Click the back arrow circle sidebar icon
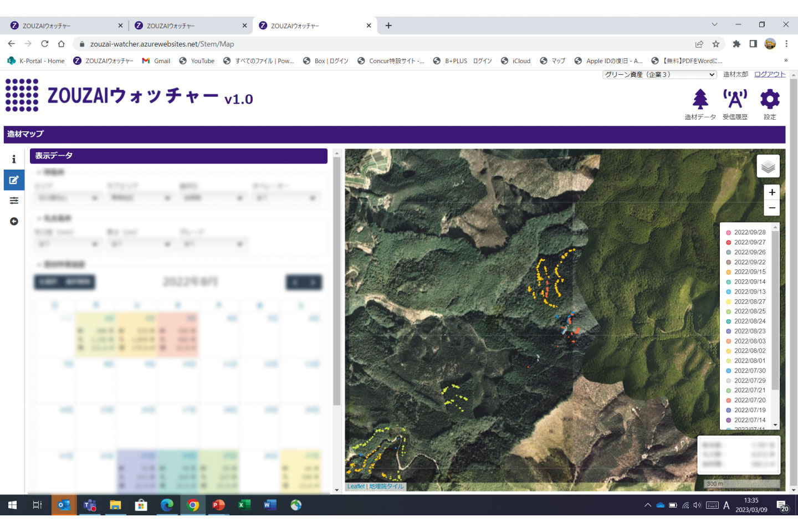Screen dimensions: 798x532 coord(14,221)
